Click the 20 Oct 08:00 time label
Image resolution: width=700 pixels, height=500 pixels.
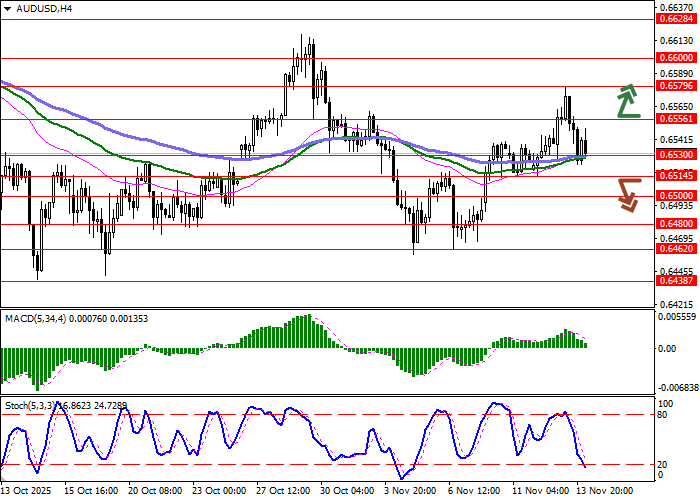pyautogui.click(x=155, y=491)
